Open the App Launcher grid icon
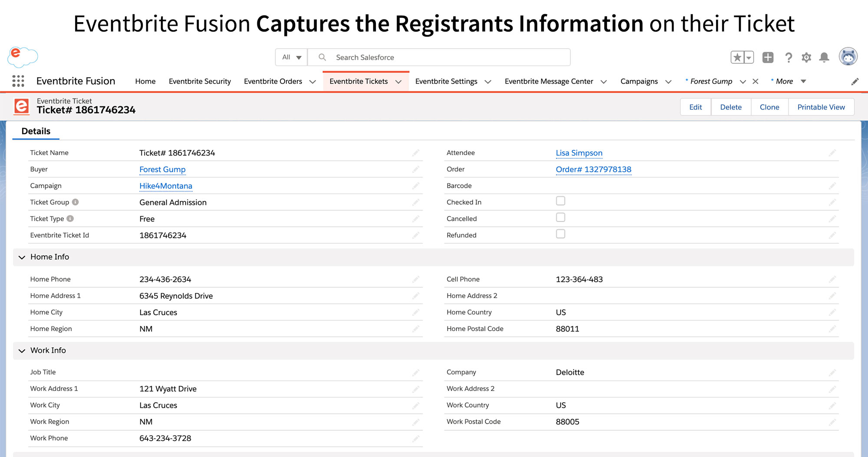868x457 pixels. pyautogui.click(x=18, y=81)
